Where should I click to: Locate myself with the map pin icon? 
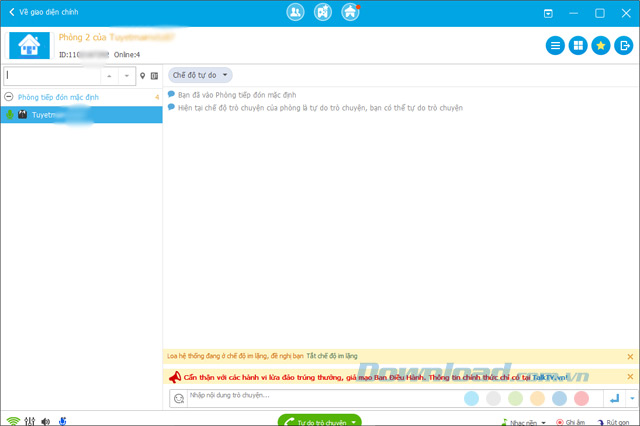[x=142, y=76]
